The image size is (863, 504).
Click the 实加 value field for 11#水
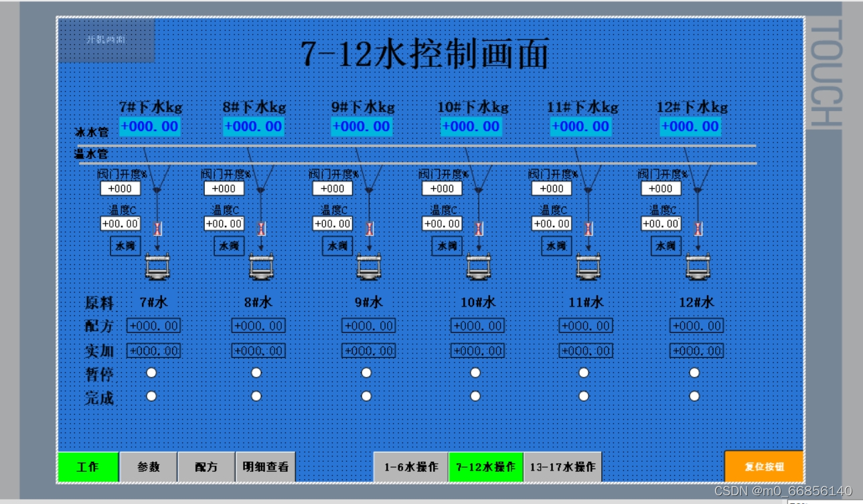coord(586,351)
